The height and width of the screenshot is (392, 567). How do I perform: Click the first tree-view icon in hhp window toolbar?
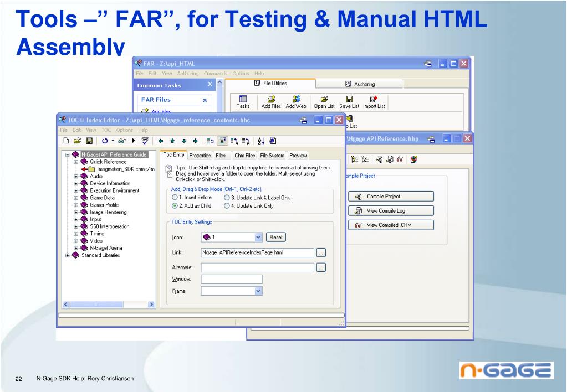(354, 159)
